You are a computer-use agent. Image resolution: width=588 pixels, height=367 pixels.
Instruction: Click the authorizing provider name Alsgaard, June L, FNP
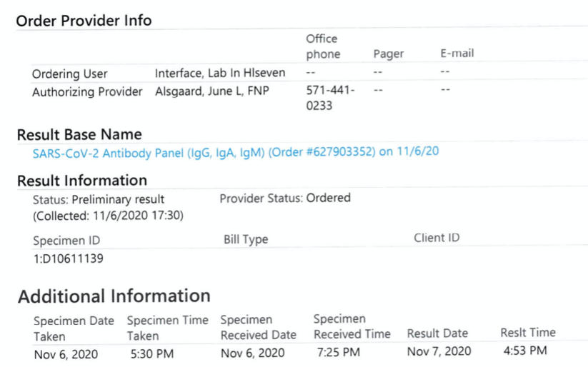click(212, 91)
